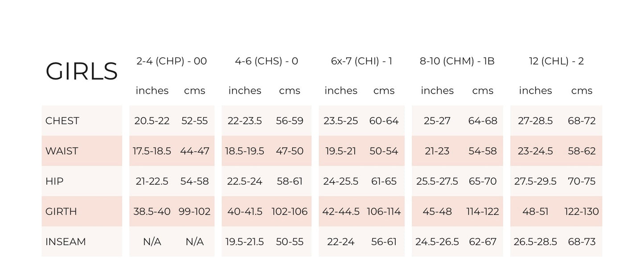Click the N/A inseam inches cell
This screenshot has width=644, height=266.
[152, 242]
